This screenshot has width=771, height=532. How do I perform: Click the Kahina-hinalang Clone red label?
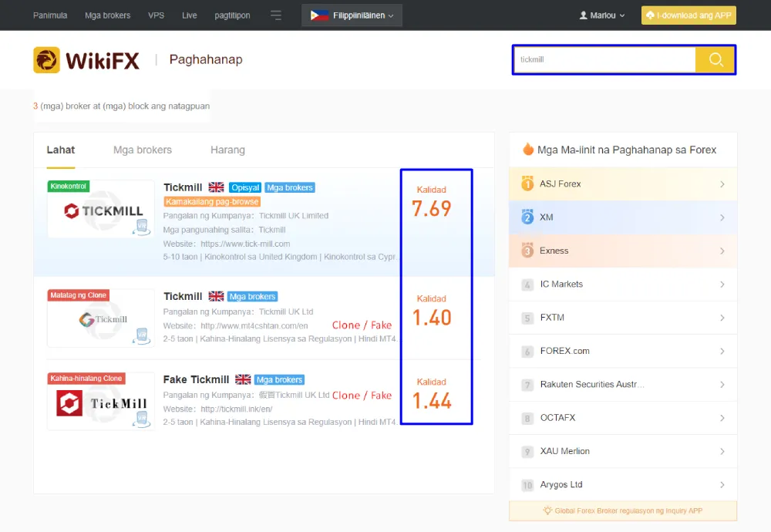86,378
